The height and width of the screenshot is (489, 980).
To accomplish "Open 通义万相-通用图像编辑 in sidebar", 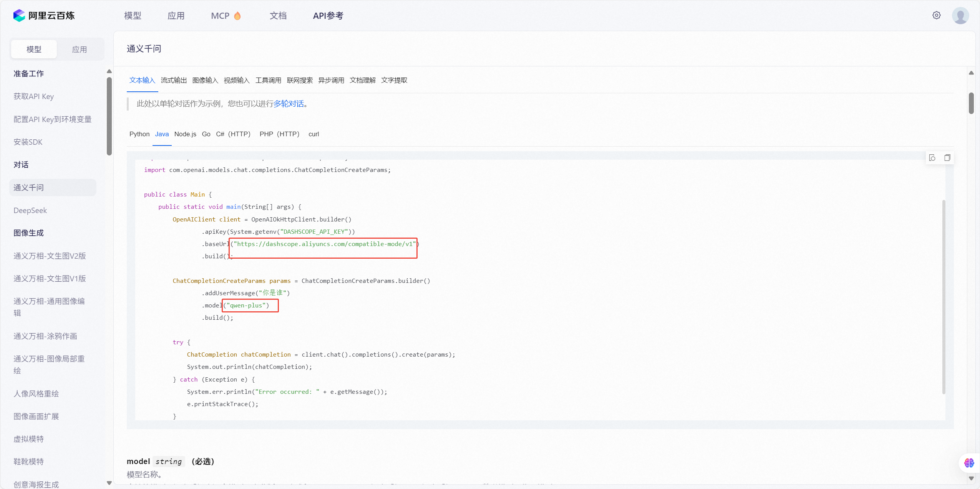I will tap(49, 307).
